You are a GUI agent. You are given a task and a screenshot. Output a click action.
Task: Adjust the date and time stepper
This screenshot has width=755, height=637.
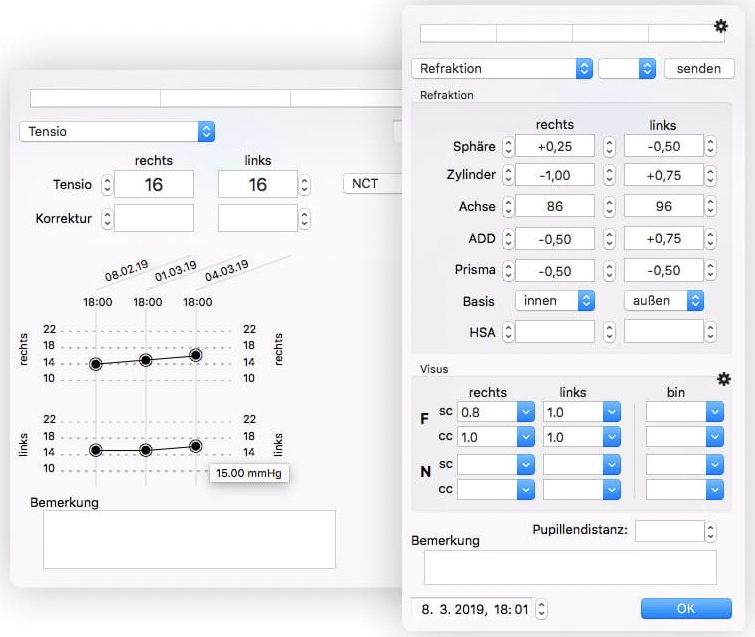[542, 609]
